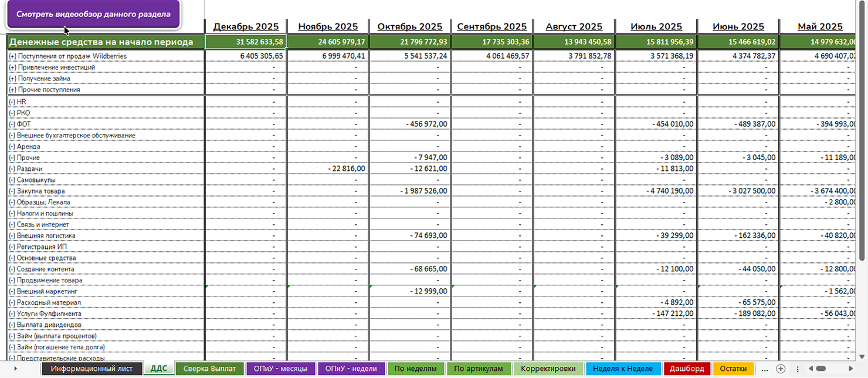Image resolution: width=868 pixels, height=378 pixels.
Task: Click the horizontal scrollbar left arrow
Action: click(x=810, y=369)
